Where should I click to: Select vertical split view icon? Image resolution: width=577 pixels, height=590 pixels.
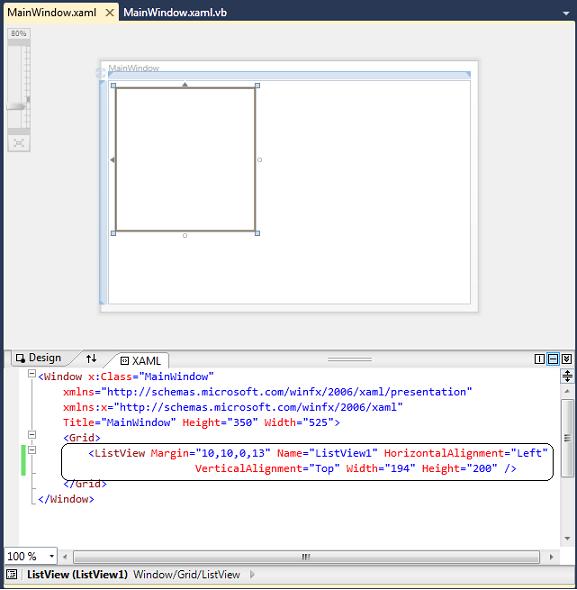coord(539,359)
